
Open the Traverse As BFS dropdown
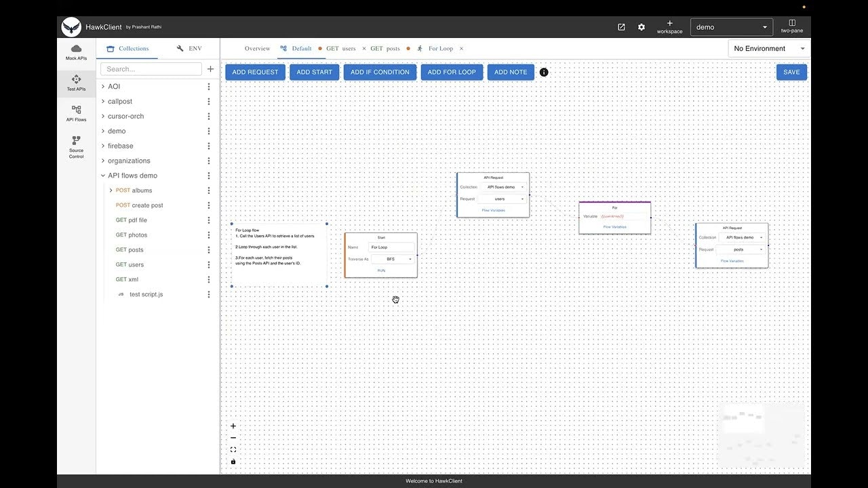coord(393,259)
